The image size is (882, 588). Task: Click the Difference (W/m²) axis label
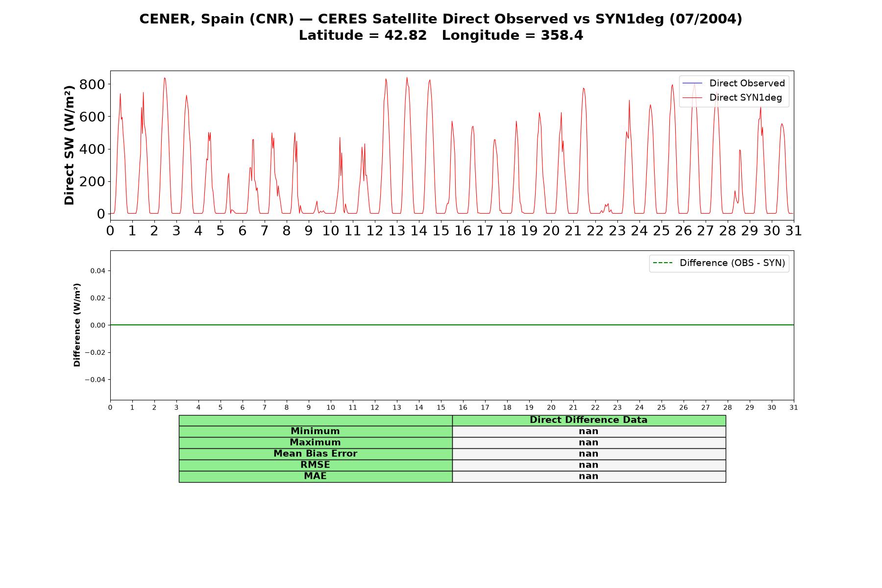[77, 325]
